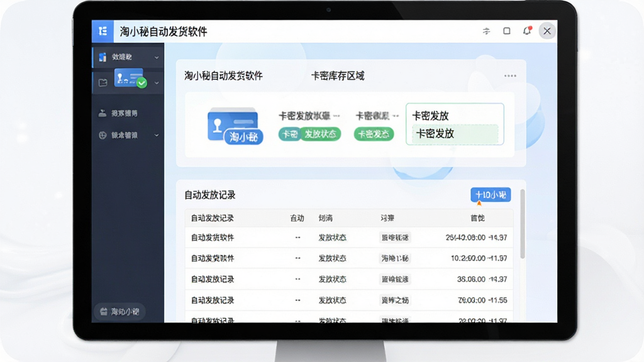Expand the chevron beside the sidebar card icon
Image resolution: width=644 pixels, height=362 pixels.
(157, 83)
